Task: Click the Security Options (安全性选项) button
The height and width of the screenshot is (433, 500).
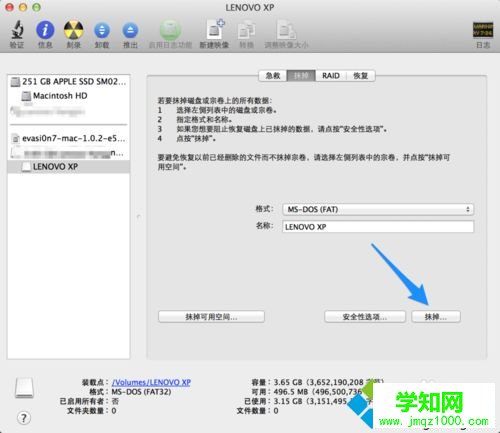Action: pos(365,317)
